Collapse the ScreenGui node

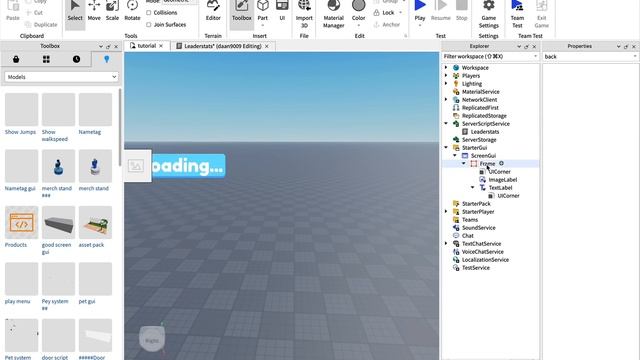(x=455, y=156)
